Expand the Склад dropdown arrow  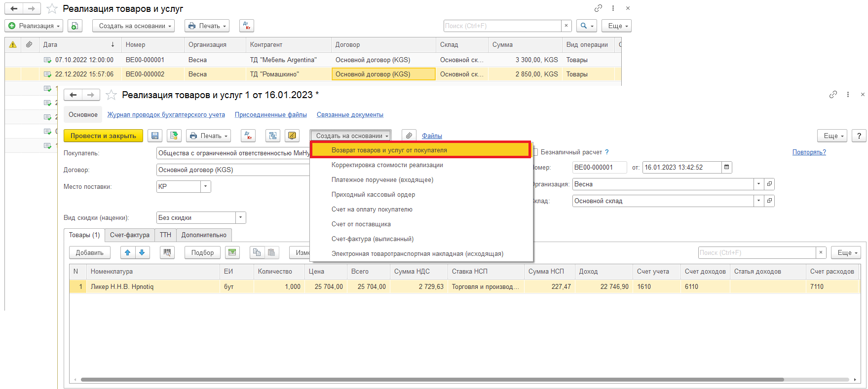(x=758, y=201)
